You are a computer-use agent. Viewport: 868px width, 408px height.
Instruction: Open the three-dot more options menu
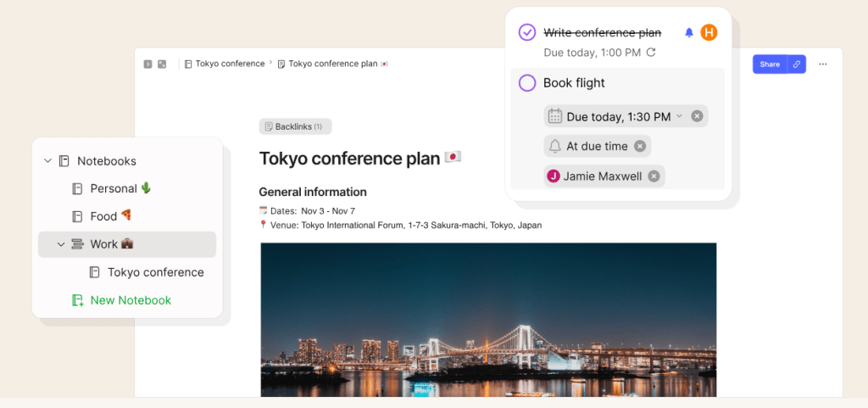[x=822, y=64]
